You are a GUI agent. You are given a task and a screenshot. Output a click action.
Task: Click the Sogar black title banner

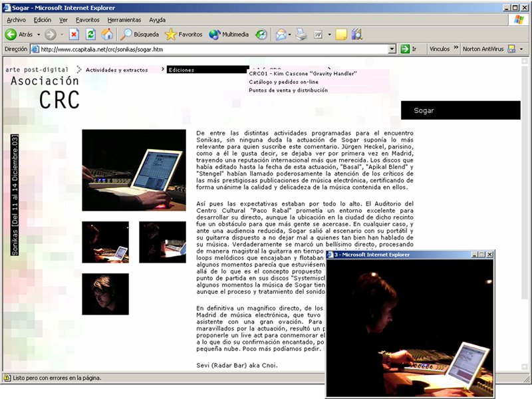click(461, 110)
